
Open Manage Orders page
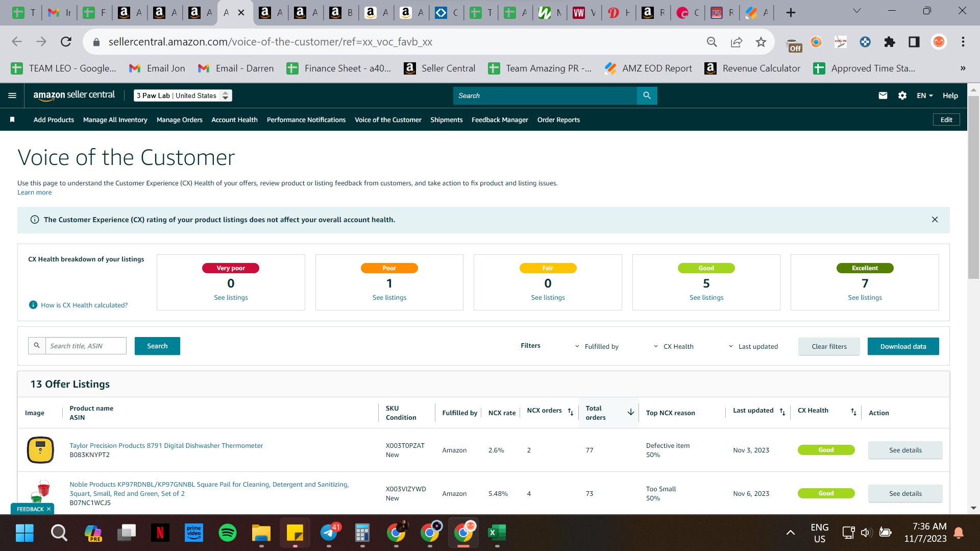[x=179, y=119]
